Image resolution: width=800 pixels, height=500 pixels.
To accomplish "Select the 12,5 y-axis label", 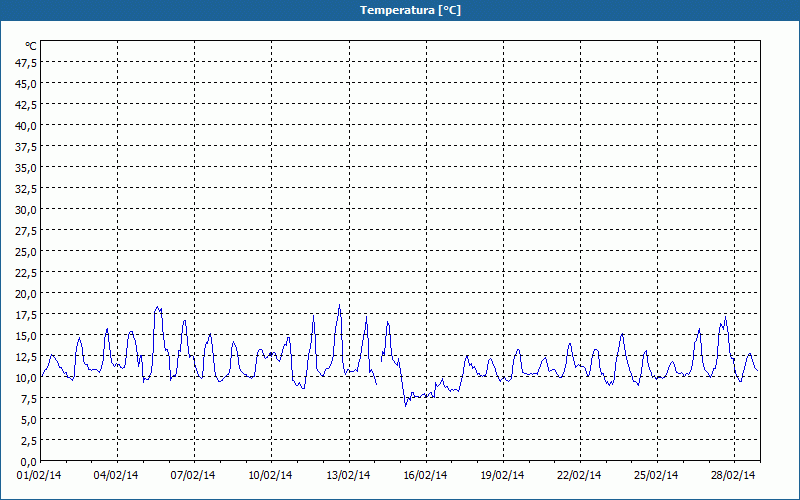I will coord(27,357).
